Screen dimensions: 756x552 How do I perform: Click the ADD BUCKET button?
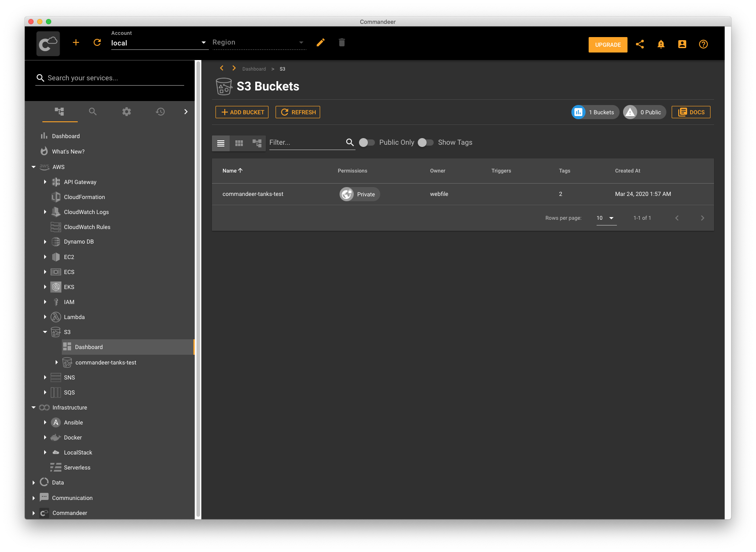point(242,112)
